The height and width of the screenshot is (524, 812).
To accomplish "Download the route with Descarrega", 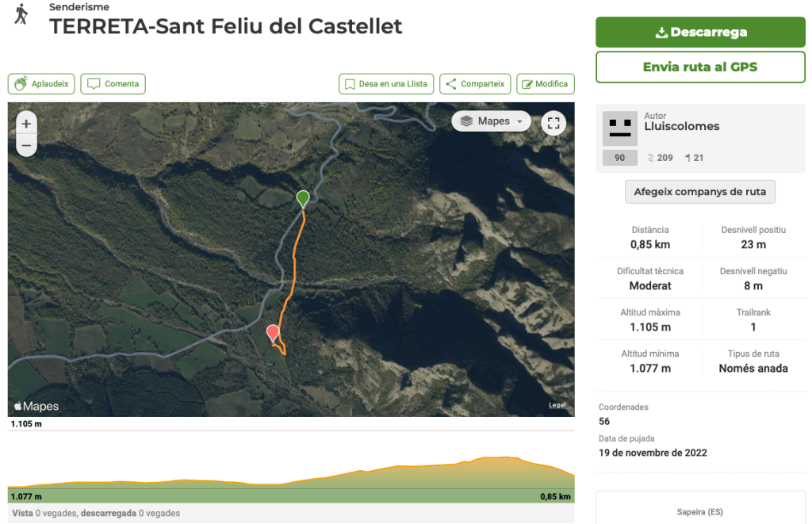I will tap(700, 33).
